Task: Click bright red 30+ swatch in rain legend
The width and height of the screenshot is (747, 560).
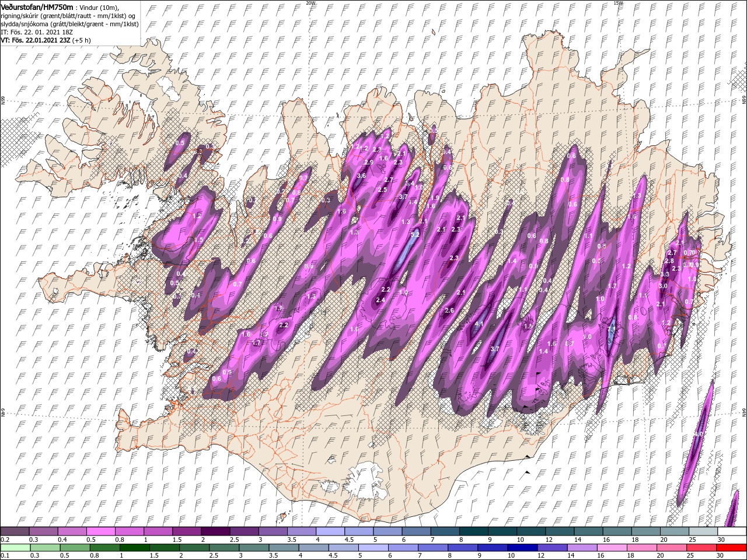Action: coord(731,548)
